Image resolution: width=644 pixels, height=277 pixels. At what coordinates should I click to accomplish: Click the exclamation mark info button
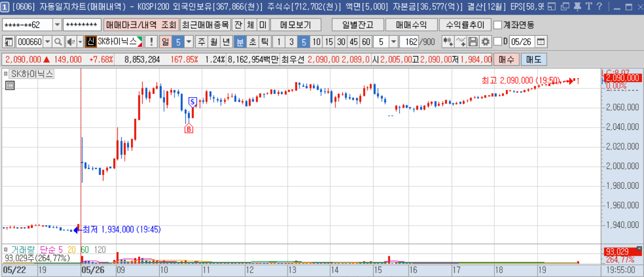click(x=151, y=42)
